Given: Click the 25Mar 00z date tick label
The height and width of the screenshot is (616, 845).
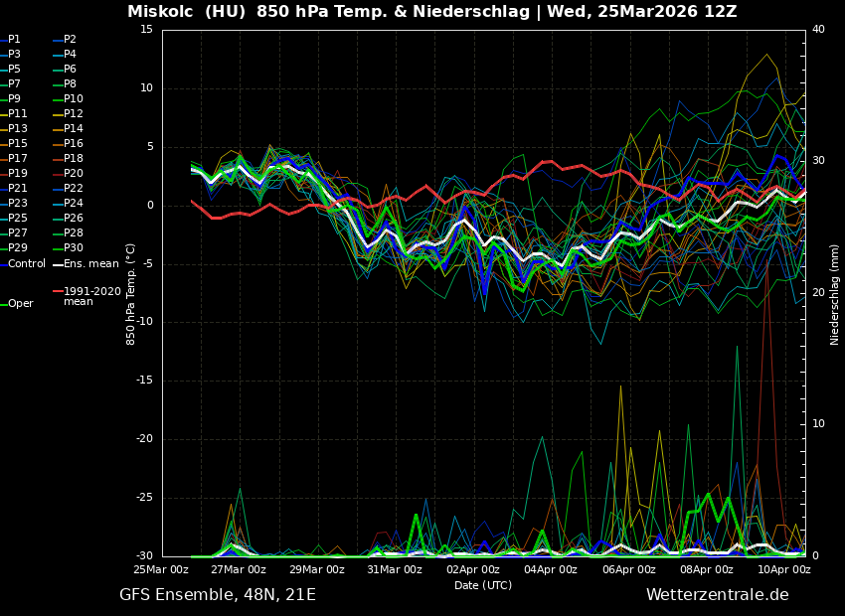Looking at the screenshot, I should [x=161, y=569].
